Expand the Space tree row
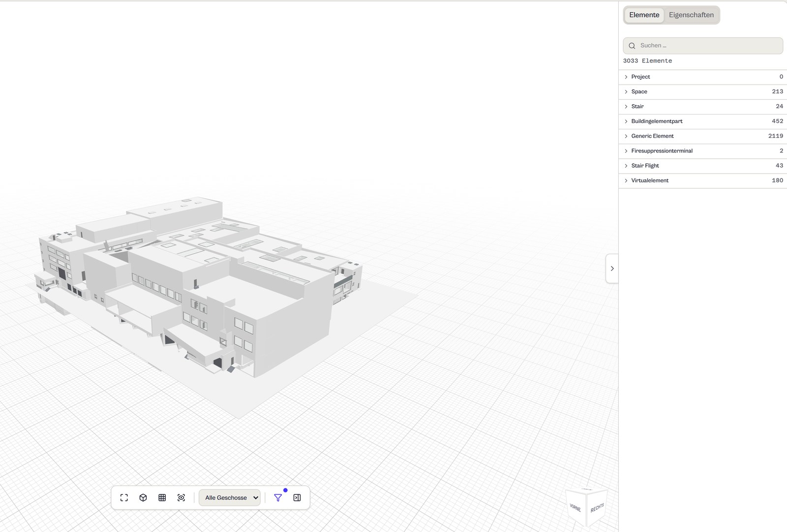Image resolution: width=787 pixels, height=532 pixels. click(x=703, y=91)
